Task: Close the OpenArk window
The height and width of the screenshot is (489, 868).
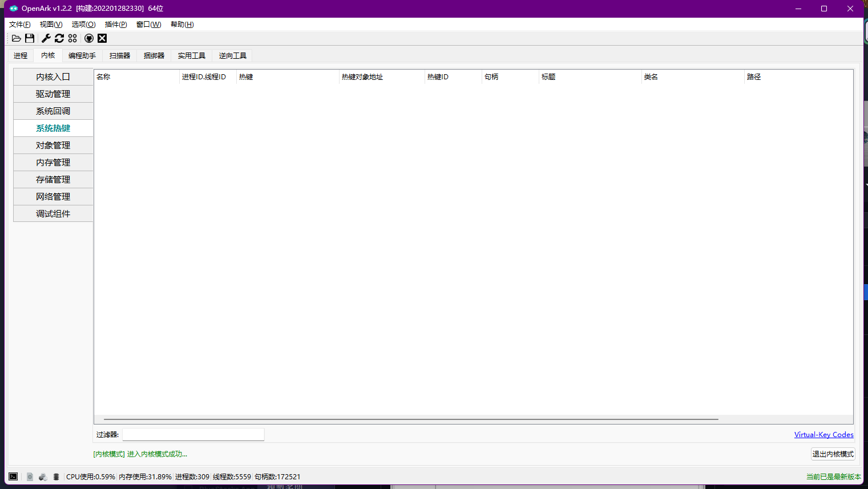Action: [850, 9]
